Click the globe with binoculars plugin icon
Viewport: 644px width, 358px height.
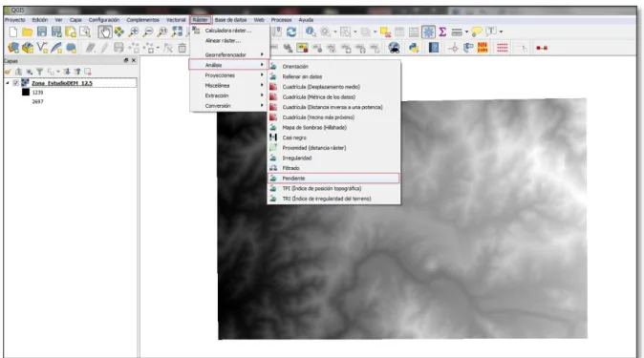coord(394,48)
